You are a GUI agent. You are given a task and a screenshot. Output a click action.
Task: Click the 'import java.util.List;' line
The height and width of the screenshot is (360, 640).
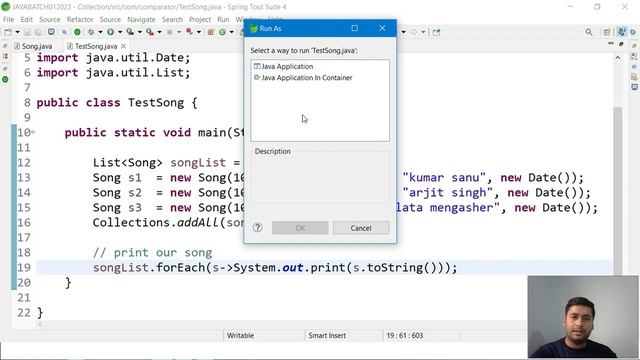[x=113, y=73]
